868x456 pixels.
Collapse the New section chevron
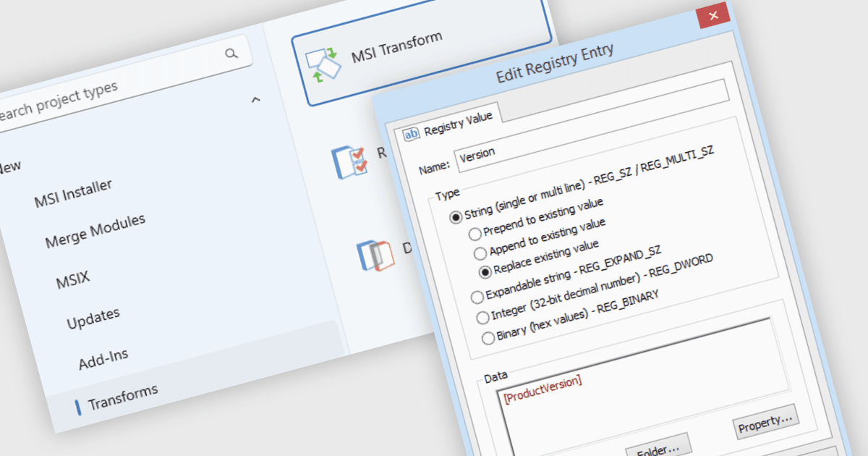pyautogui.click(x=255, y=100)
